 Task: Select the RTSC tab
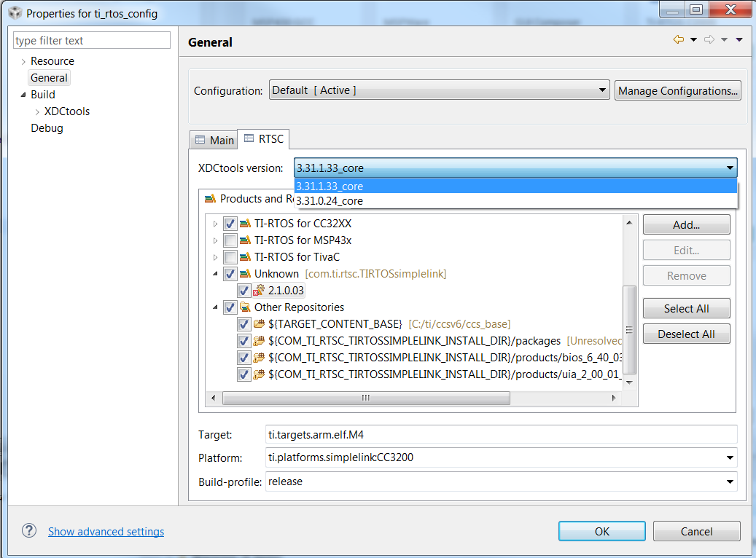pos(264,139)
